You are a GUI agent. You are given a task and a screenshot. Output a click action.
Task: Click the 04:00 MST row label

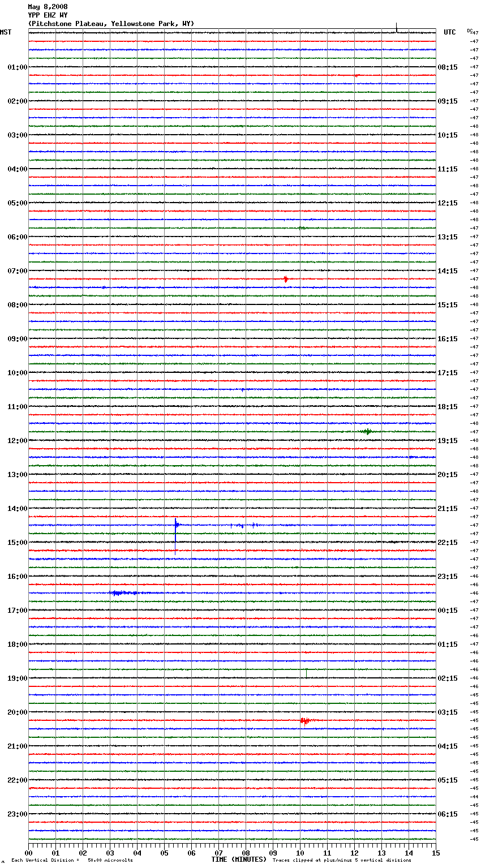(18, 169)
